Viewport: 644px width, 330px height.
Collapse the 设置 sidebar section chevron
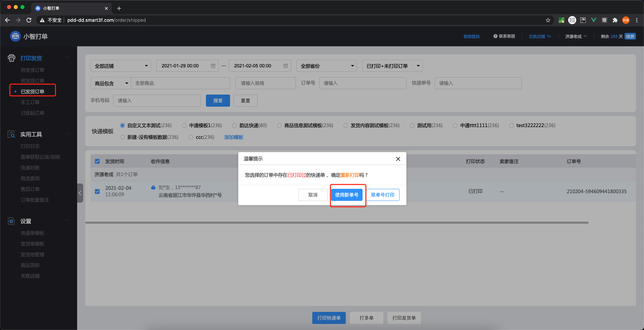67,221
